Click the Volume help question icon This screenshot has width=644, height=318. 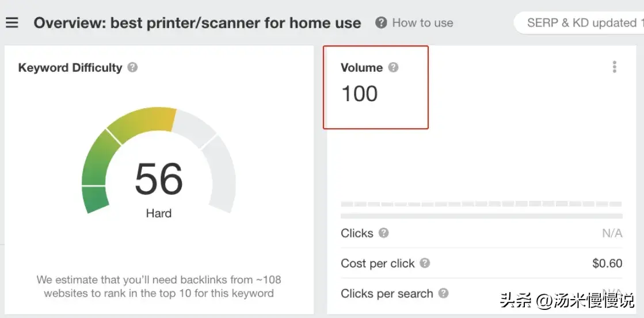click(x=393, y=67)
